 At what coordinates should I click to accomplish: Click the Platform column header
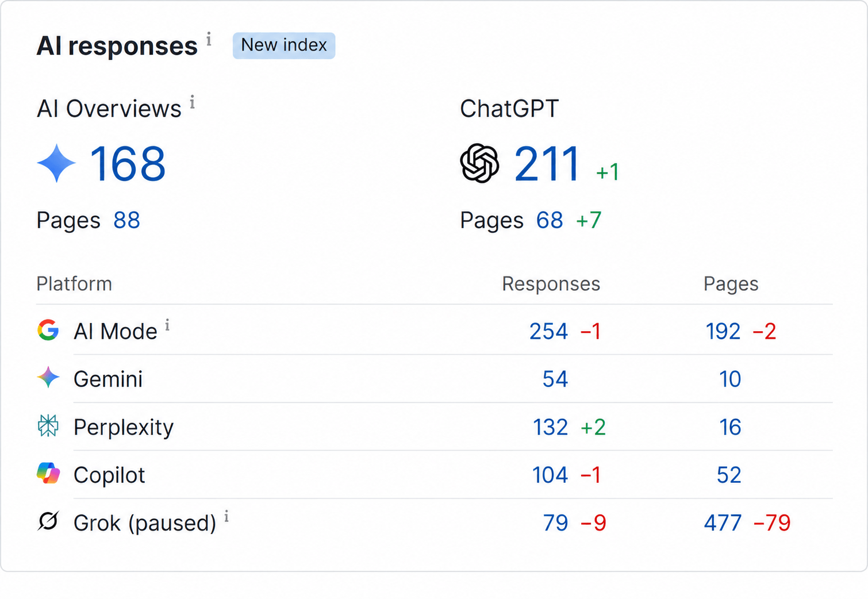[74, 284]
